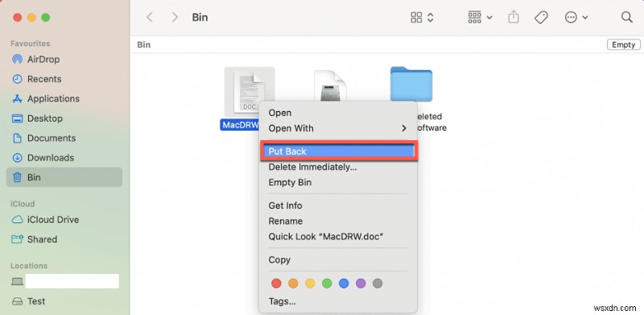Choose Rename from the context menu
The image size is (644, 315).
pyautogui.click(x=337, y=222)
